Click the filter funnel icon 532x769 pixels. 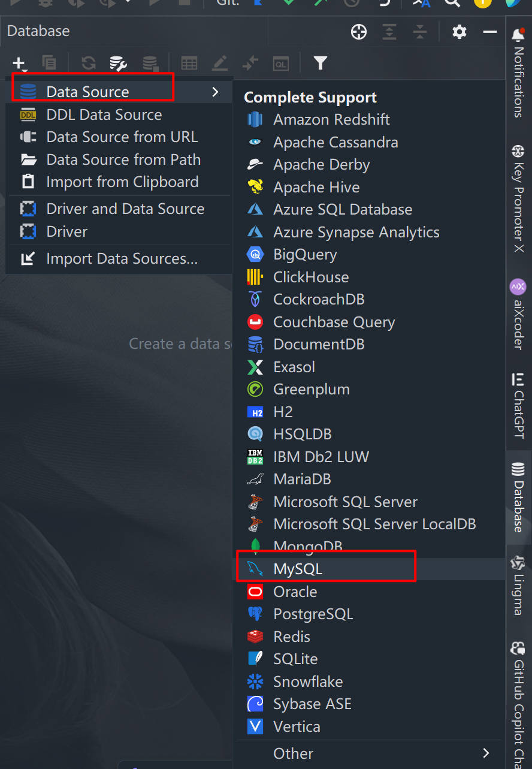(x=321, y=63)
